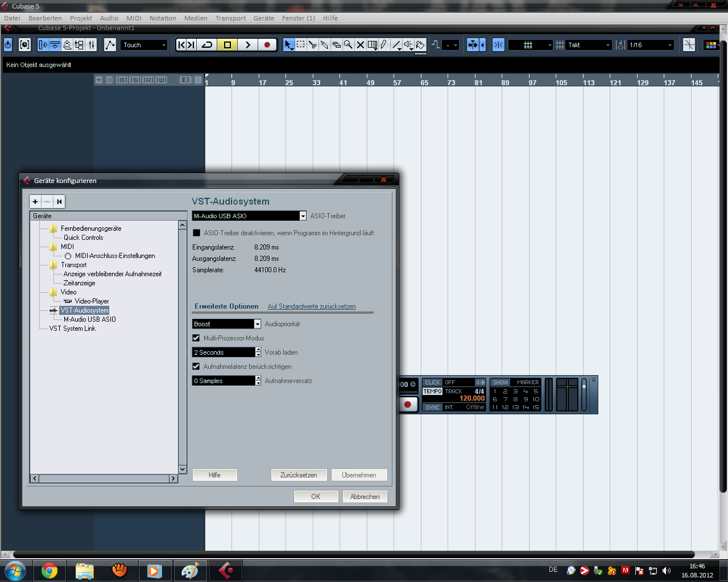The height and width of the screenshot is (582, 728).
Task: Click the Constrain Delay Compensation button
Action: point(24,44)
